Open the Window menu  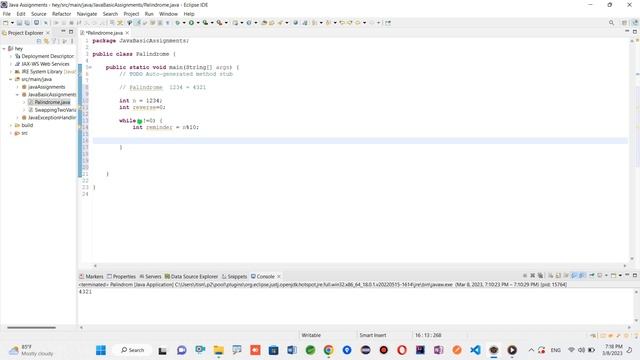(x=168, y=14)
